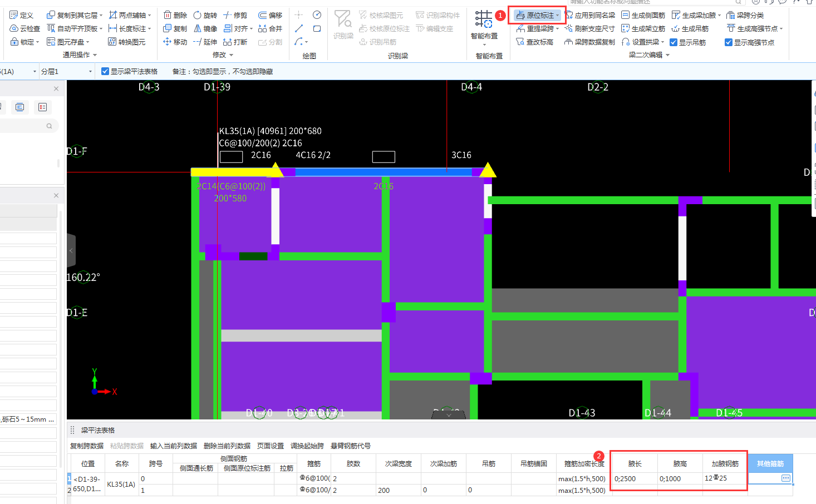The image size is (816, 504).
Task: Click 页面设置 button
Action: click(271, 446)
